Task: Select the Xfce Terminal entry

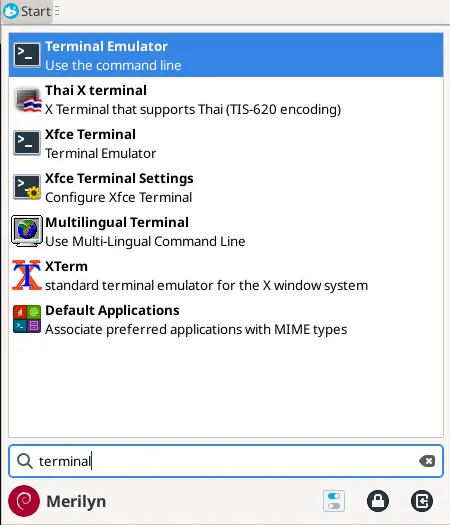Action: (226, 143)
